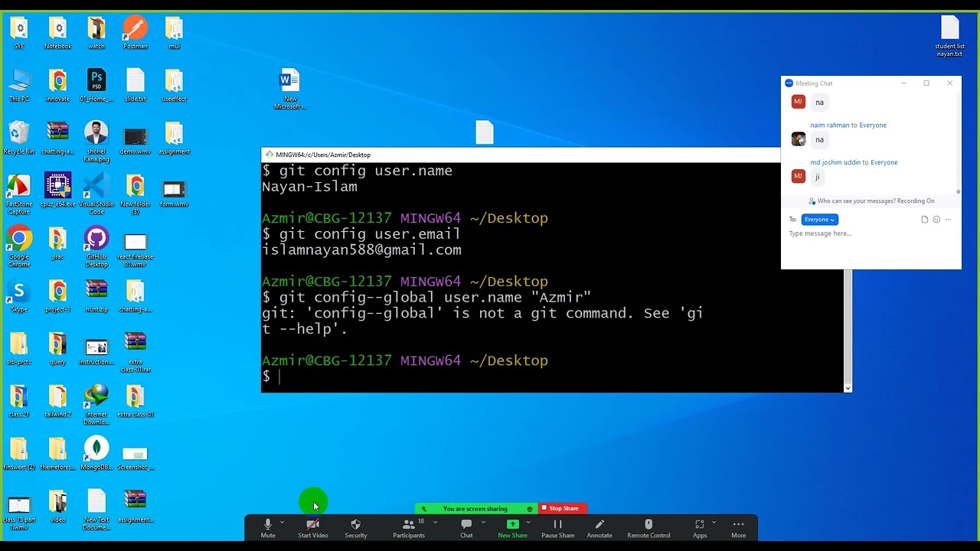
Task: Open chat more options ellipsis
Action: click(948, 220)
